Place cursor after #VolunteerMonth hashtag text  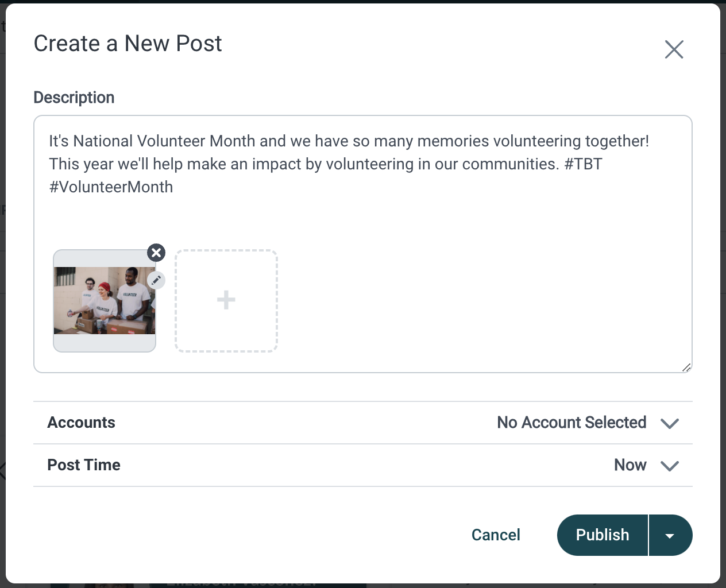[x=173, y=187]
